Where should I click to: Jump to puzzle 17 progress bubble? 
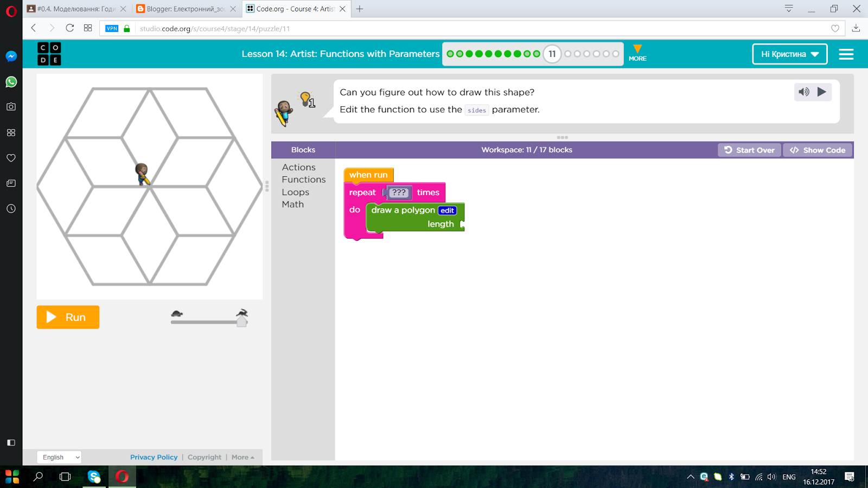click(615, 54)
